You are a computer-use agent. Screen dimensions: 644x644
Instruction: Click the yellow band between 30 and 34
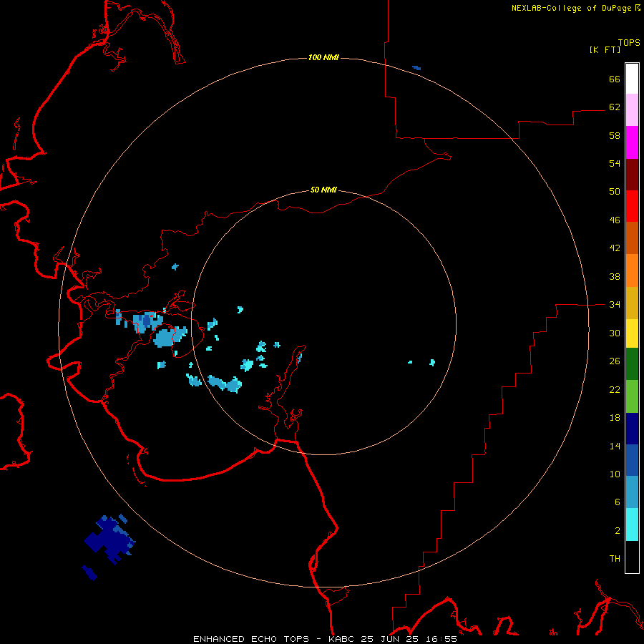[x=632, y=333]
